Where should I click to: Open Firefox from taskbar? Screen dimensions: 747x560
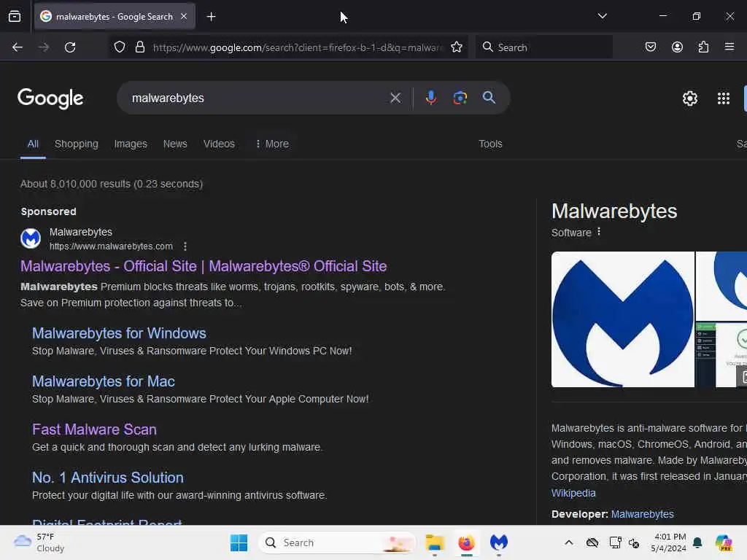pyautogui.click(x=466, y=542)
